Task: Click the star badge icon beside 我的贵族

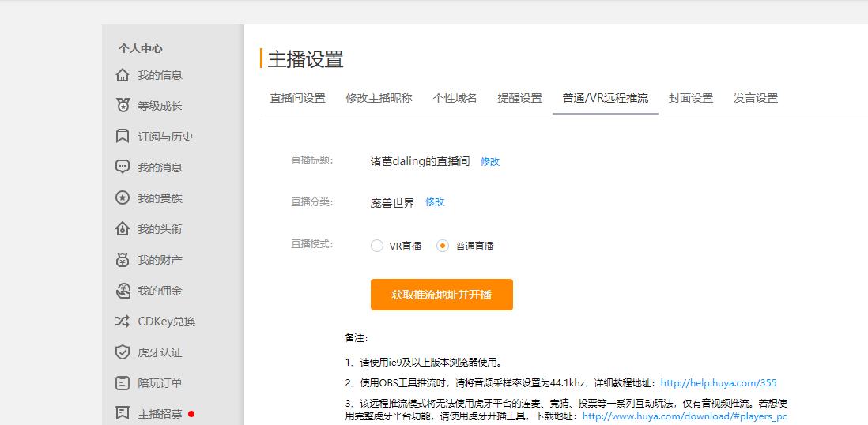Action: click(x=123, y=198)
